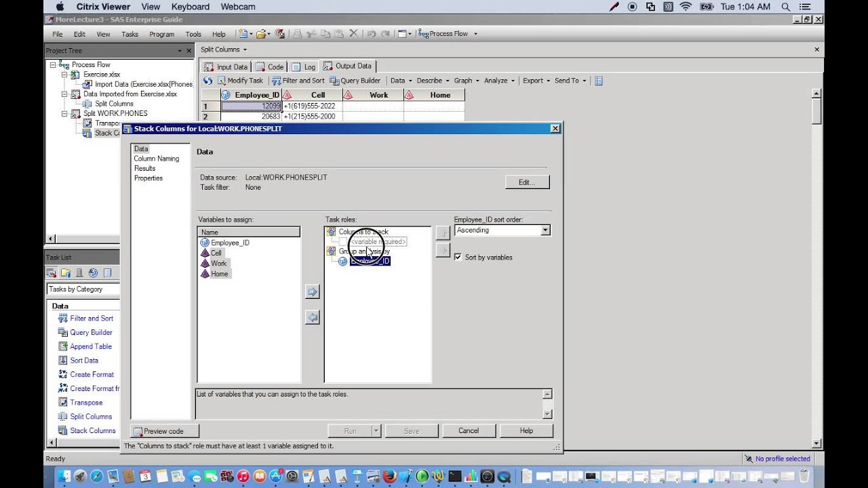Switch to the Log tab
Screen dimensions: 868x488
coord(304,67)
